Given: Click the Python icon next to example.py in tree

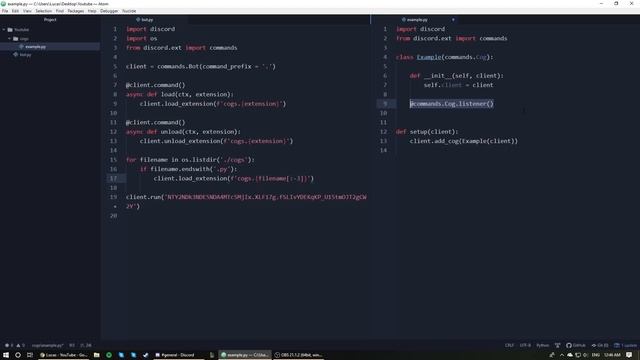Looking at the screenshot, I should coord(21,47).
